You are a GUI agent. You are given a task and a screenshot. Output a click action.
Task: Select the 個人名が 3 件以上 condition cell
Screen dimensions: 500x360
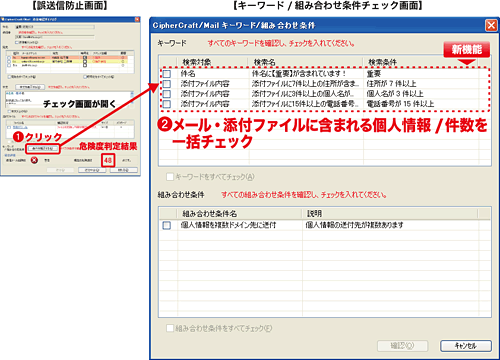point(395,94)
